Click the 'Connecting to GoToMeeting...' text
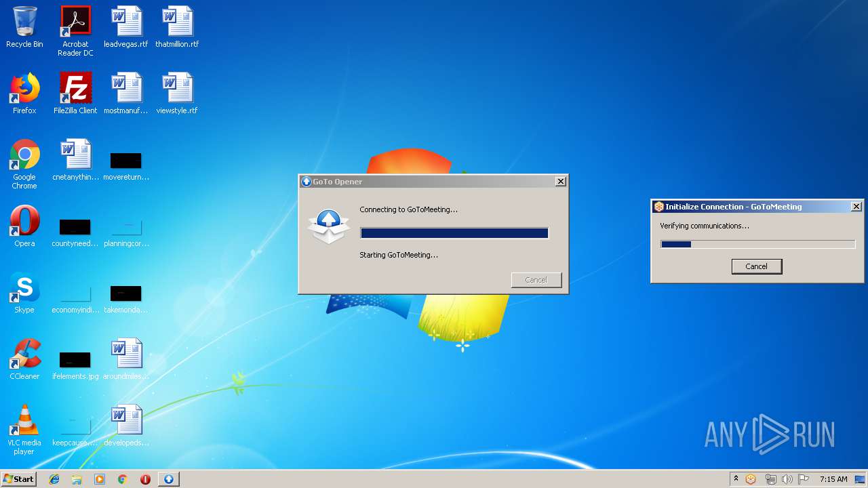This screenshot has width=868, height=488. pyautogui.click(x=408, y=209)
